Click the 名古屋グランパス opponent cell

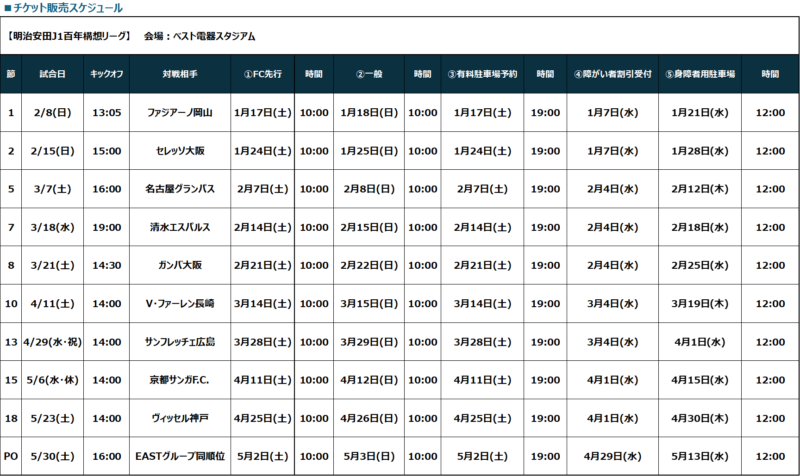(179, 189)
